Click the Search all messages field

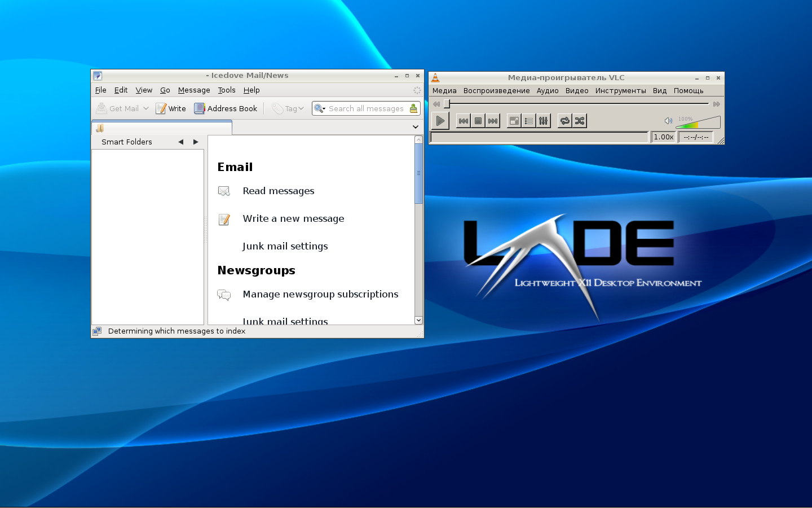[367, 108]
